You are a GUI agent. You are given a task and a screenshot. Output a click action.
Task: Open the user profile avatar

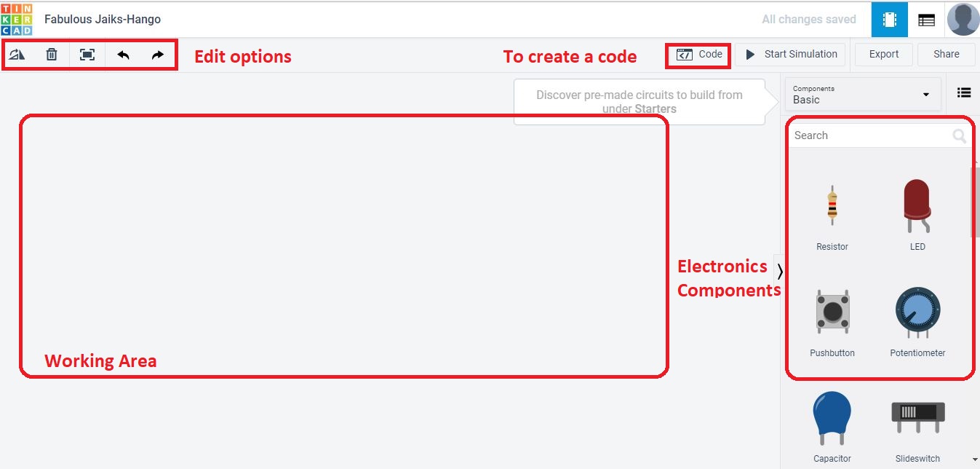[x=963, y=20]
